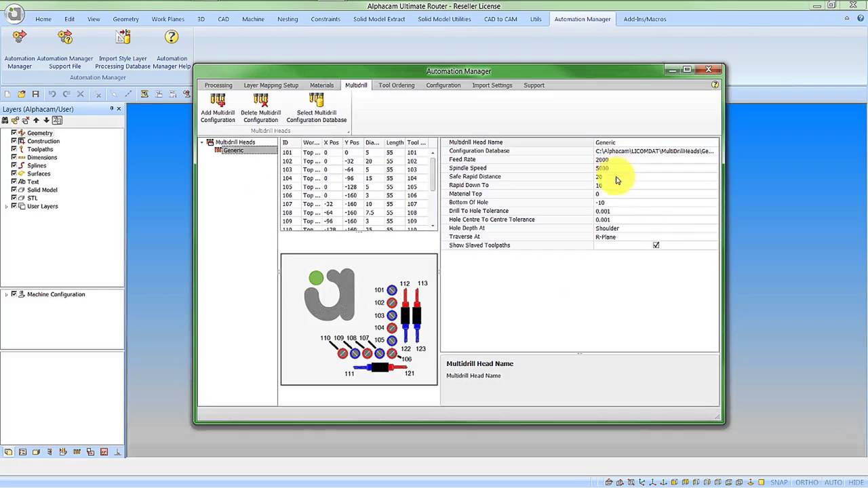The image size is (868, 488).
Task: Open the Add-Ins/Macros ribbon tab
Action: pyautogui.click(x=645, y=19)
